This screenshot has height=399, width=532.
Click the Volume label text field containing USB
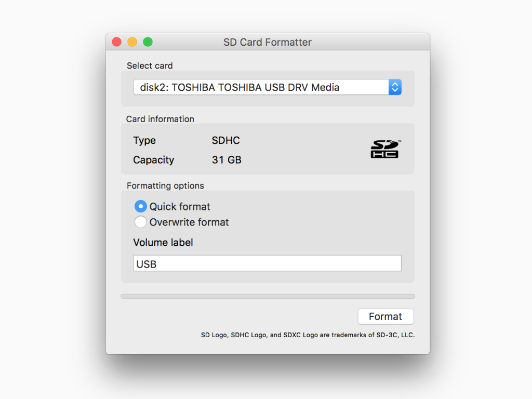tap(268, 263)
